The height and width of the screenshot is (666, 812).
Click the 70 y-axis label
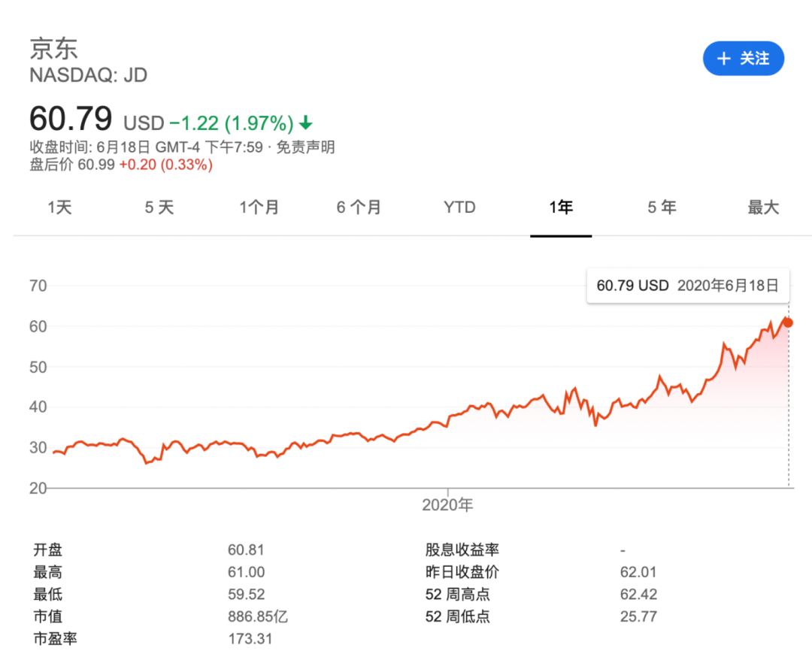38,286
